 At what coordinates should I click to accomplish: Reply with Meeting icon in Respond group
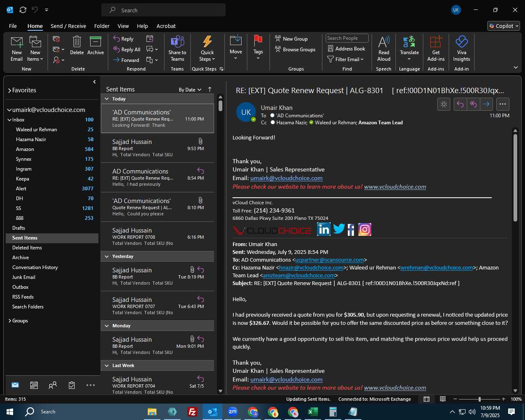pyautogui.click(x=150, y=39)
